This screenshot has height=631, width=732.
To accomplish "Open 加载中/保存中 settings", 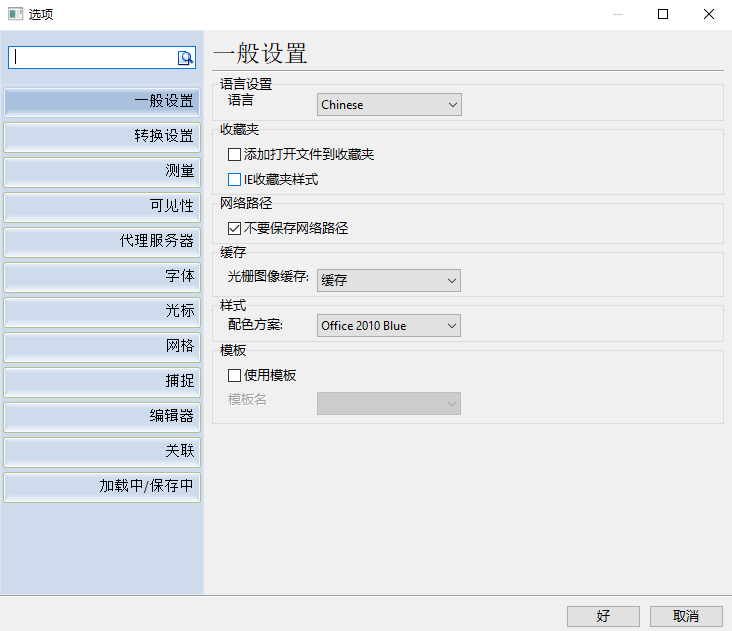I will pos(102,487).
